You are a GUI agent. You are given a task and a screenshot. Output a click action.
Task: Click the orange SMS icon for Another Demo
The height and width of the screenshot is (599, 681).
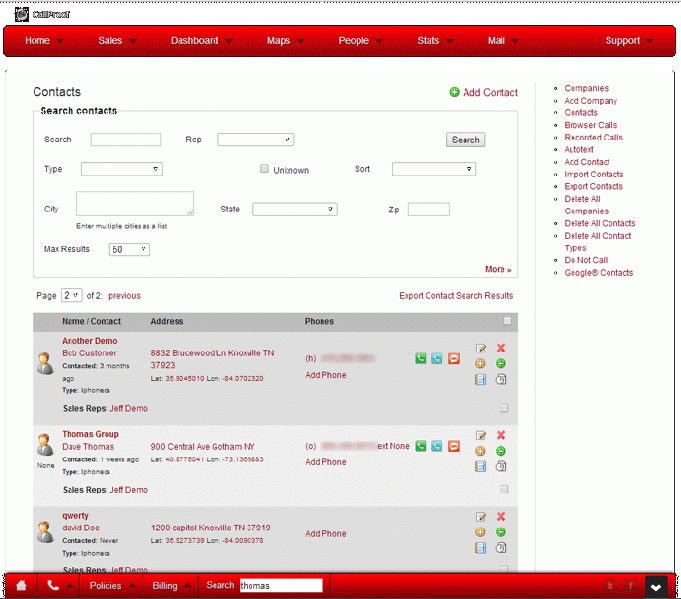454,358
